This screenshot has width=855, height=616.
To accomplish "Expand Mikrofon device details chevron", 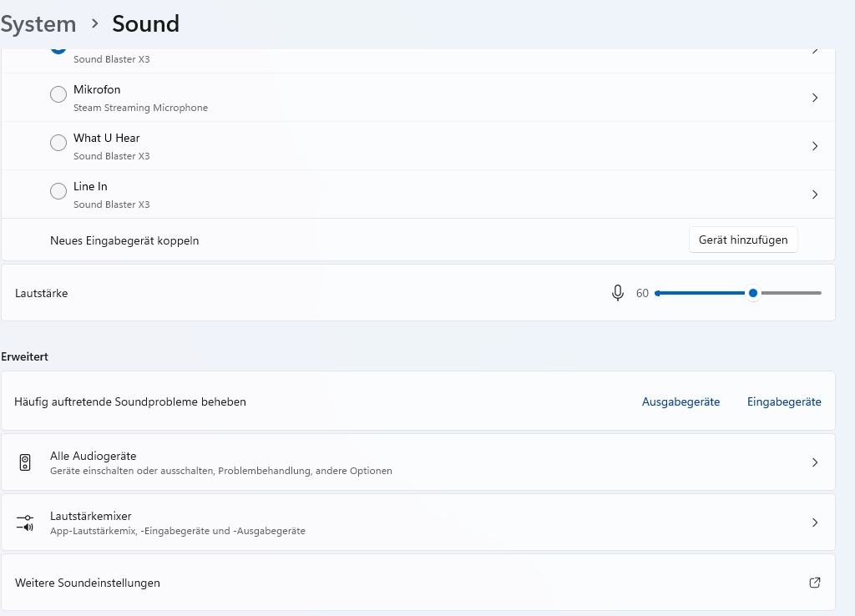I will [x=815, y=98].
